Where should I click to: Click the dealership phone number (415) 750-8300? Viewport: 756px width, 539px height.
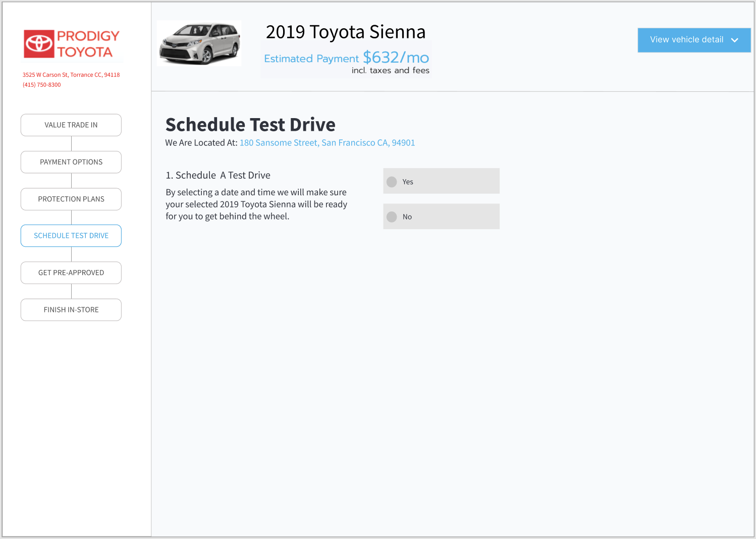tap(41, 85)
